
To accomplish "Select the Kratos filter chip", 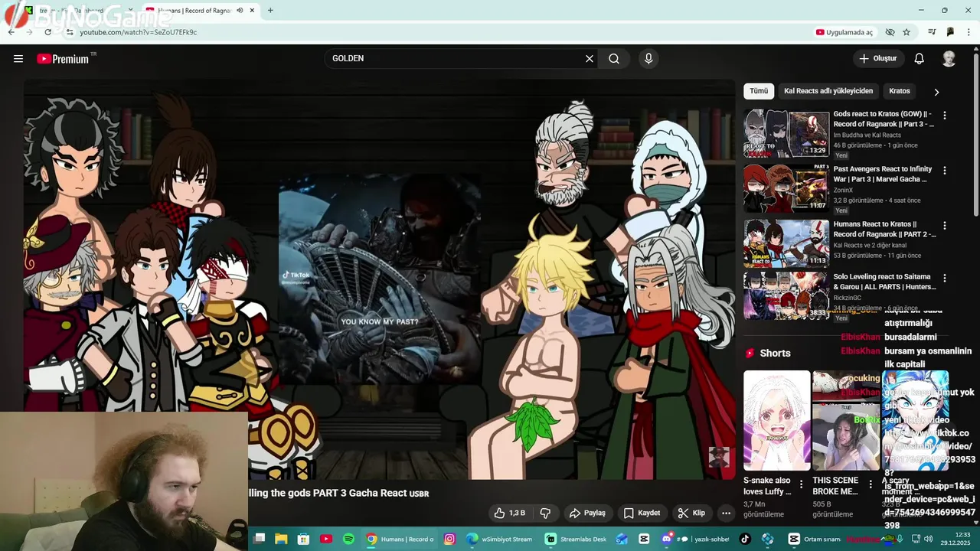I will (x=900, y=91).
